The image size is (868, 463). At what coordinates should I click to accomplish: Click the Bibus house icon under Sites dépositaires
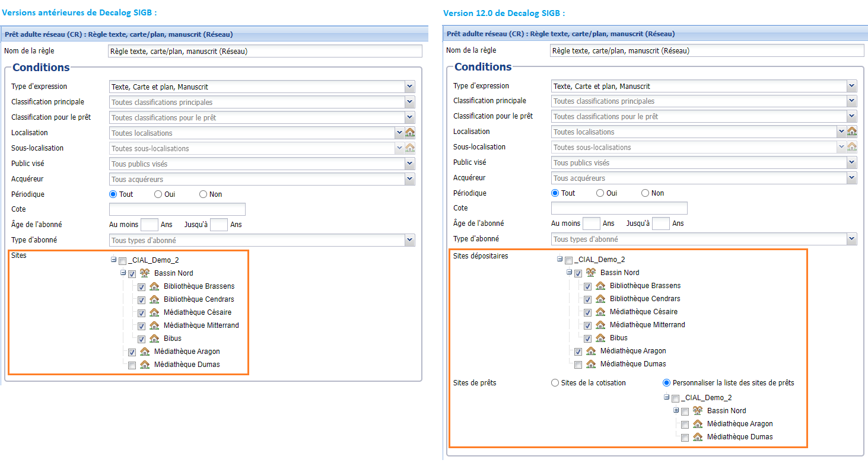click(x=600, y=338)
